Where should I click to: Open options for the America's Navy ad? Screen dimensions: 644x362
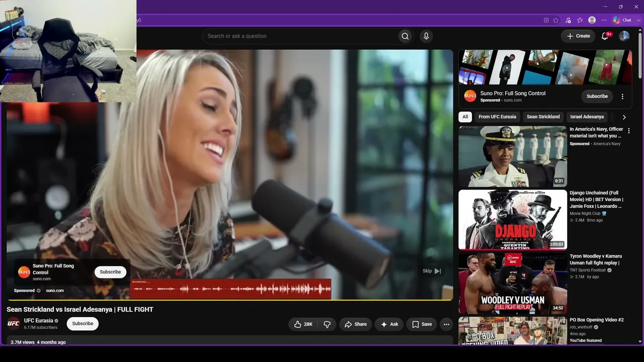(x=628, y=131)
